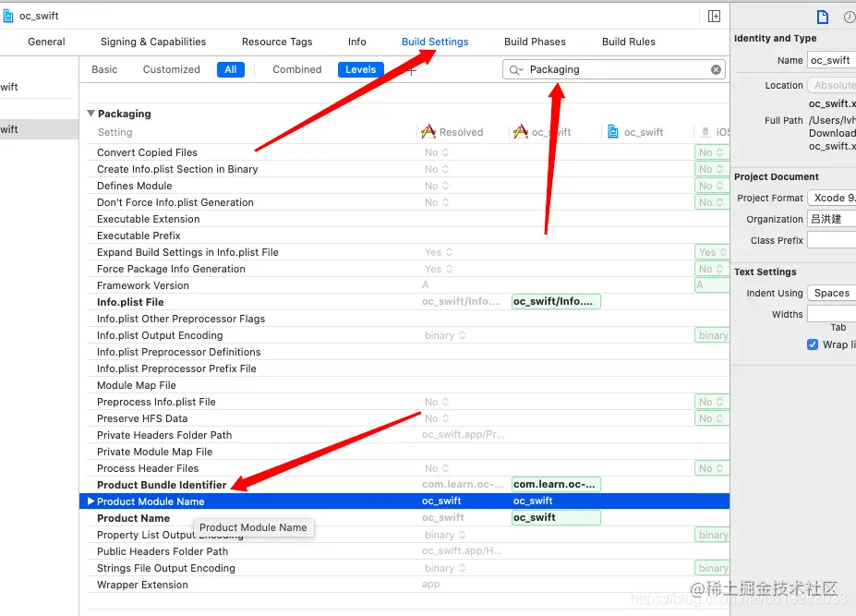Viewport: 856px width, 616px height.
Task: Open Signing & Capabilities tab
Action: [x=153, y=42]
